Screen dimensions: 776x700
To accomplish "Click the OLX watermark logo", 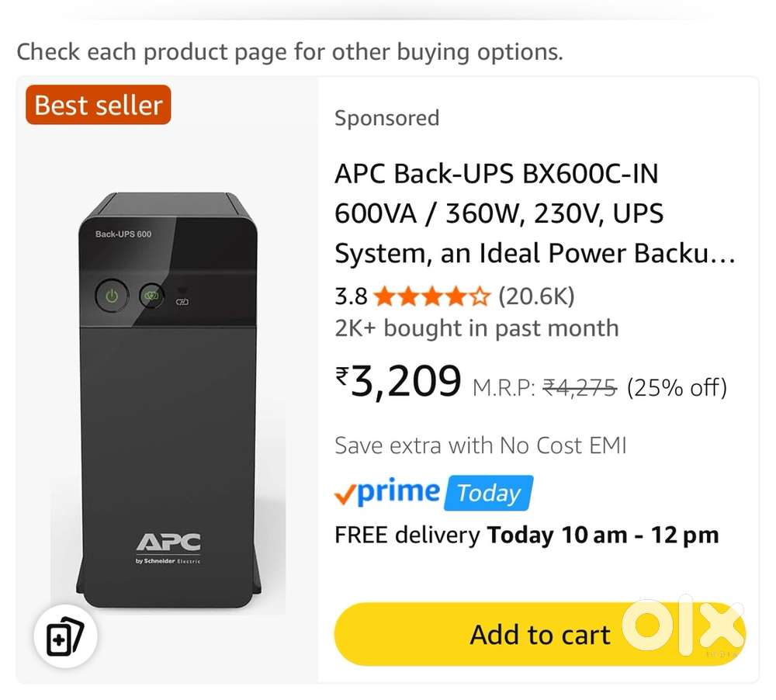I will [x=683, y=625].
